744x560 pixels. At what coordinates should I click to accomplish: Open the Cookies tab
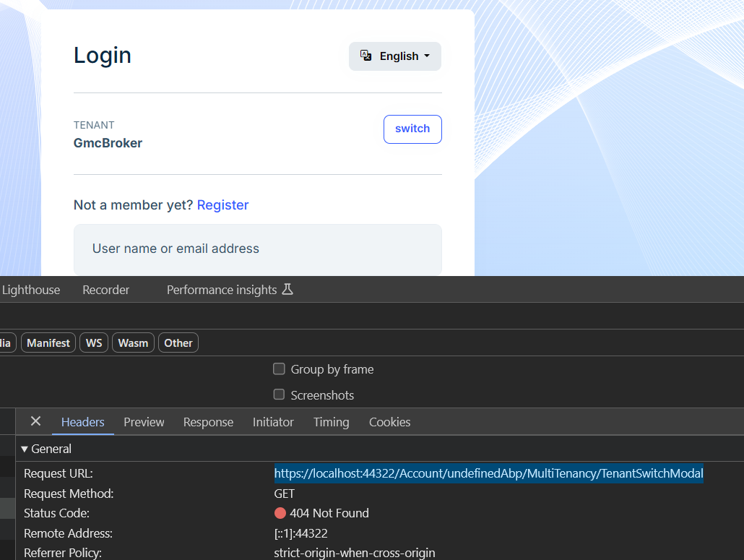coord(389,422)
